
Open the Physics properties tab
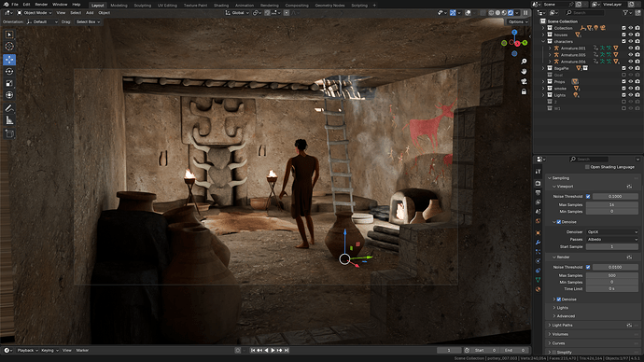coord(538,261)
